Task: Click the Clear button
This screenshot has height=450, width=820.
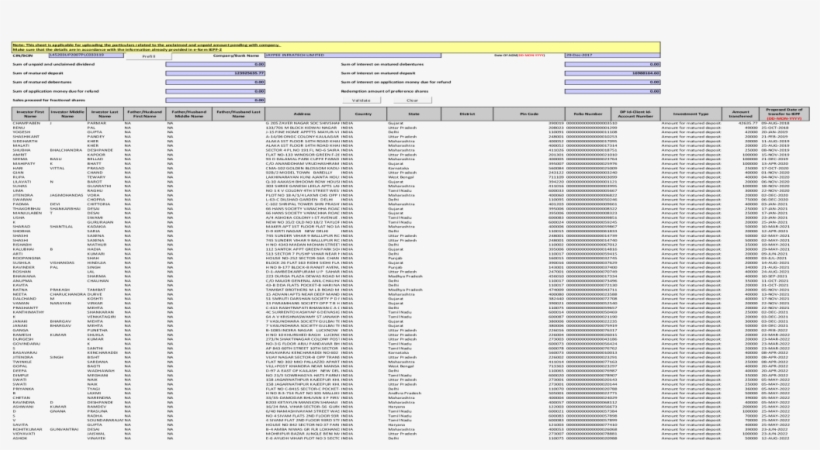Action: coord(412,100)
